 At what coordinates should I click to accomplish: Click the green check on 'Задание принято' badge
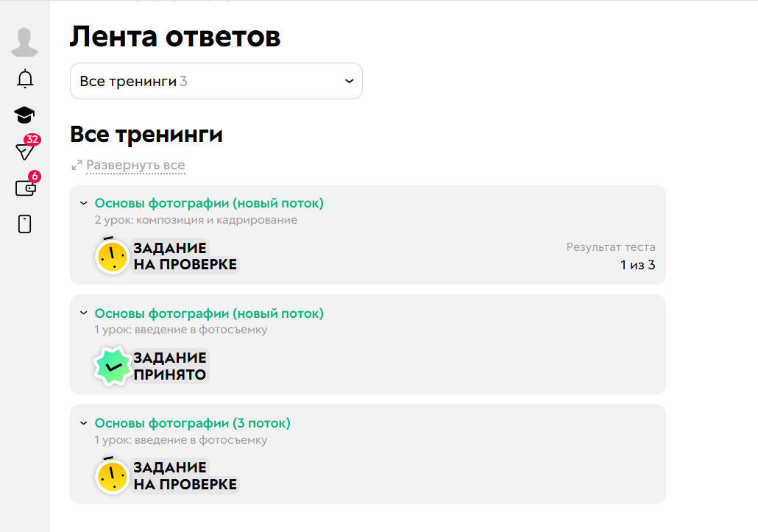112,365
